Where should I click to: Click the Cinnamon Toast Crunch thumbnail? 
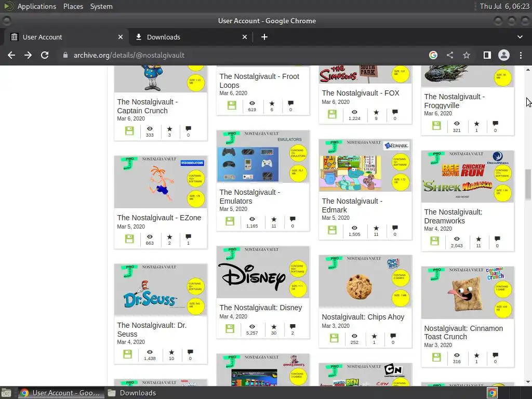[468, 292]
